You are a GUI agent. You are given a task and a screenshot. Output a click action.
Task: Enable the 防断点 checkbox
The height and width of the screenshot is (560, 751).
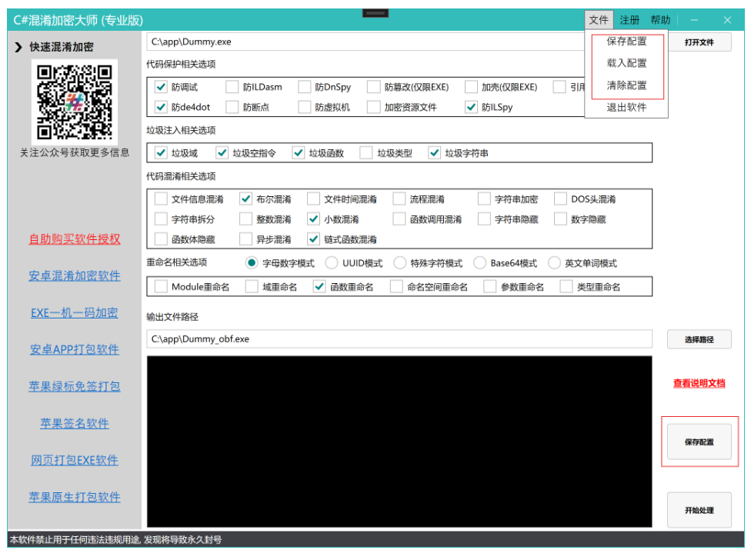click(232, 107)
